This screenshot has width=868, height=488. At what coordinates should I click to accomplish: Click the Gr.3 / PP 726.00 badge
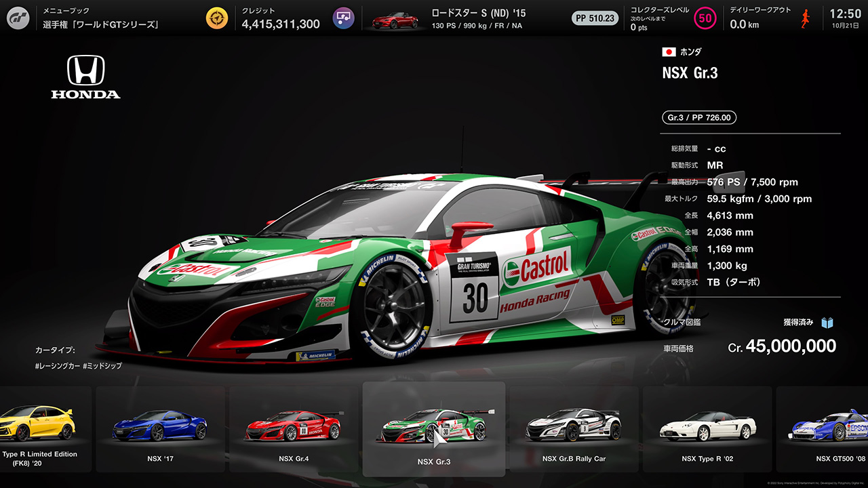(x=699, y=117)
